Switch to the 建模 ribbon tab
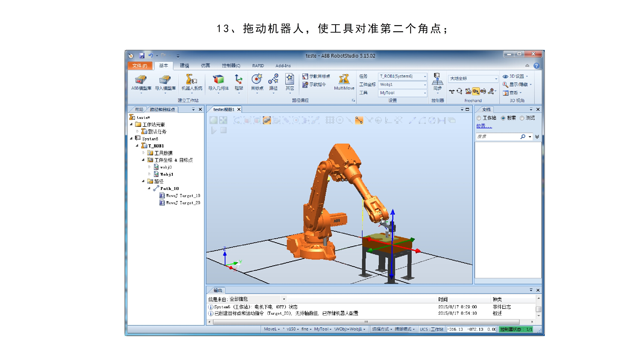The image size is (644, 362). click(x=184, y=66)
